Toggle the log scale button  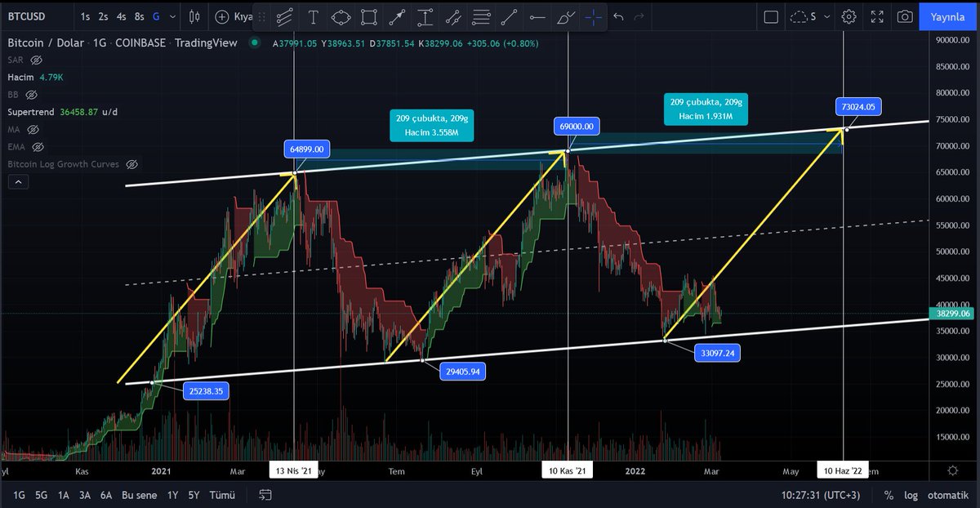[911, 495]
